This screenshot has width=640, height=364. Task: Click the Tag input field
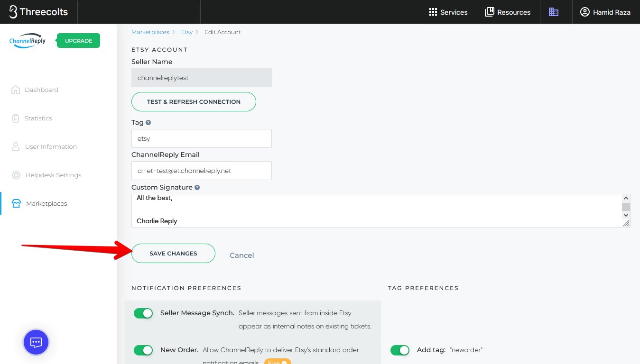pos(202,138)
